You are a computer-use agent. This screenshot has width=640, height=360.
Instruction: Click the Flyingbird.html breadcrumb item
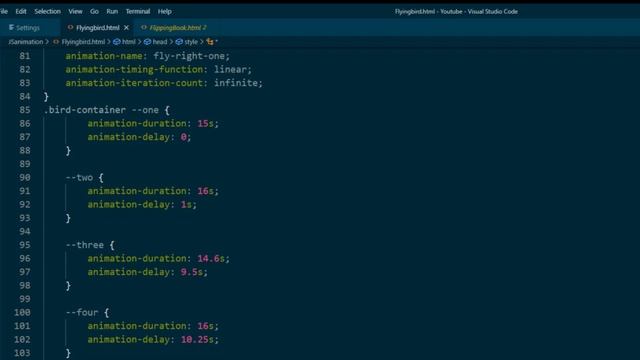(x=83, y=42)
